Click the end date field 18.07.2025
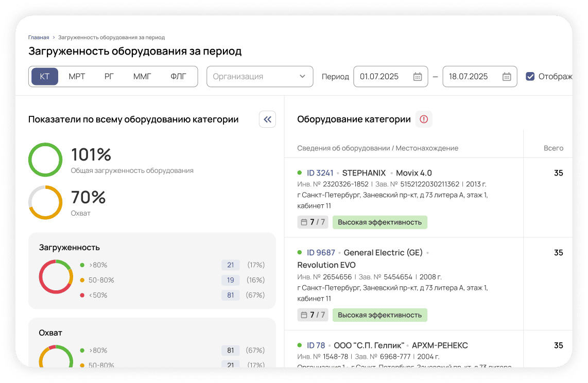 point(480,77)
